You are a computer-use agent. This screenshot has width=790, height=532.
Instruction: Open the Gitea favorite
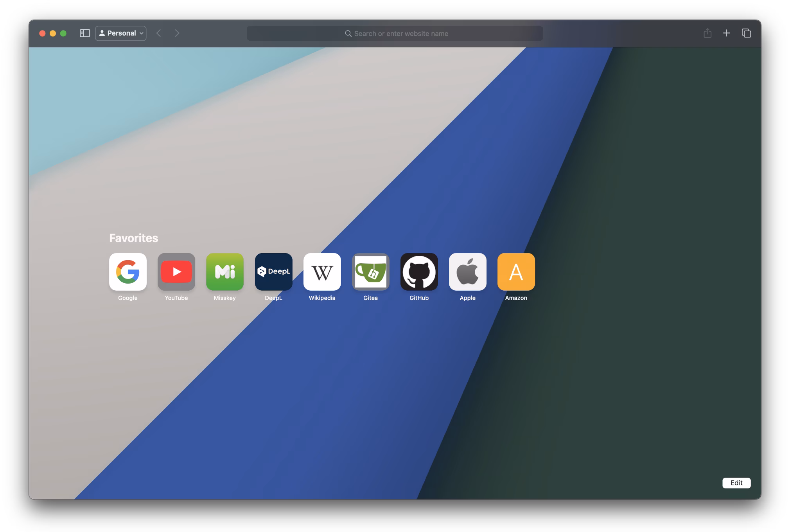371,272
